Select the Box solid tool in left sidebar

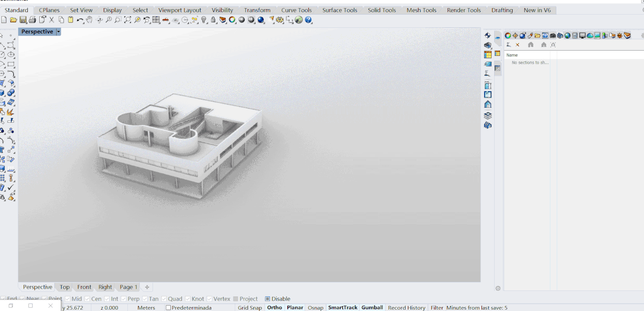click(x=2, y=93)
